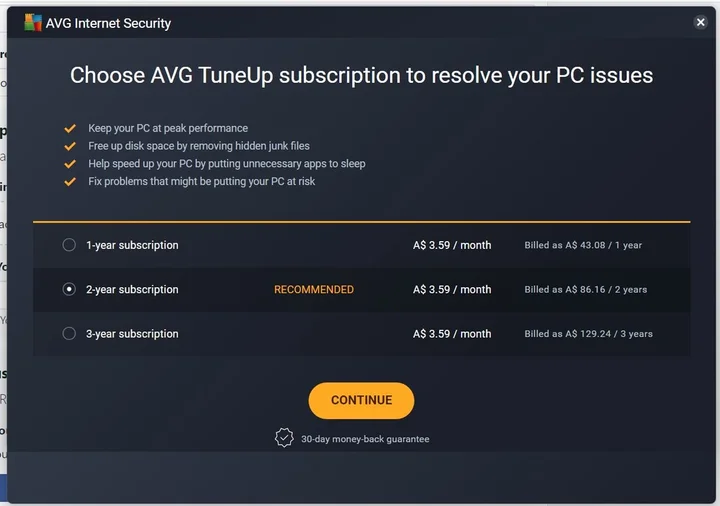The width and height of the screenshot is (720, 506).
Task: Click Billed as A$ 86.16 / 2 years
Action: pos(586,290)
